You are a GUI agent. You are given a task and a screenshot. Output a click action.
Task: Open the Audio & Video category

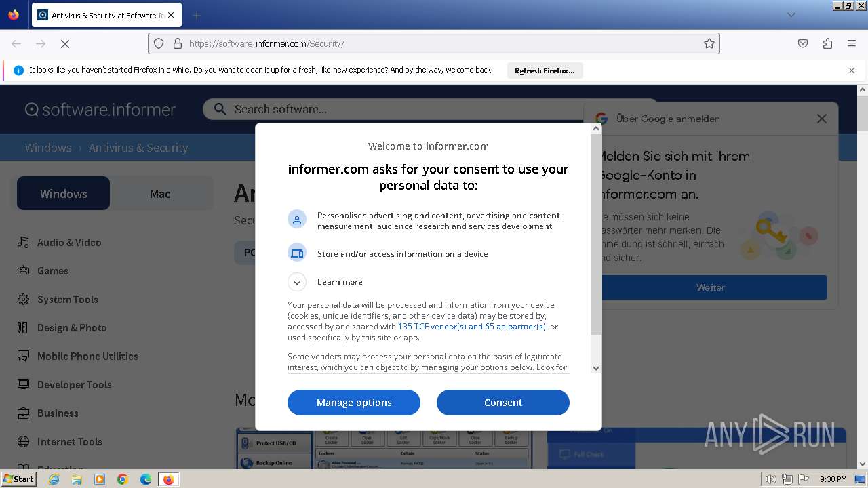[69, 243]
